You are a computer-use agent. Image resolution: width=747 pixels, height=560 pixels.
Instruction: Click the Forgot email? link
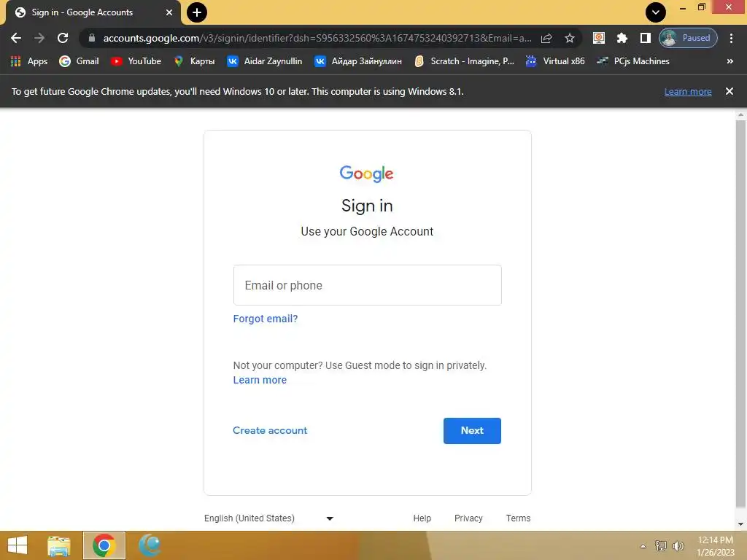pos(266,319)
